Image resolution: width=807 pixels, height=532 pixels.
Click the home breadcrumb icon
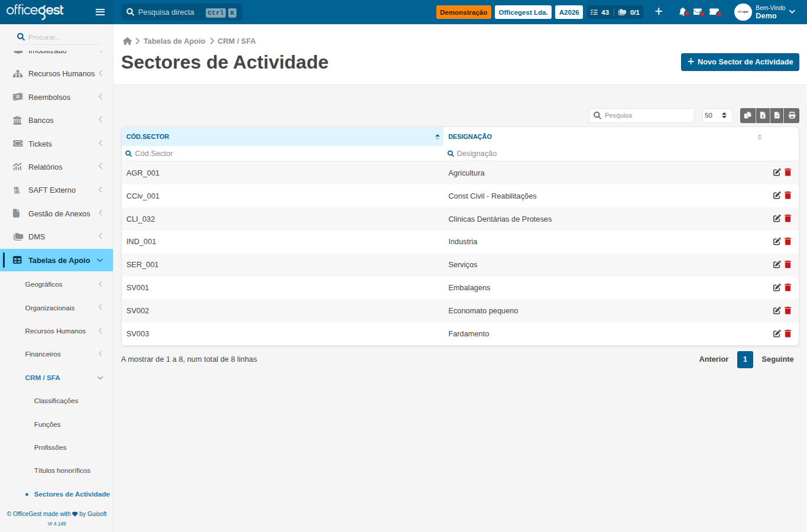coord(127,41)
